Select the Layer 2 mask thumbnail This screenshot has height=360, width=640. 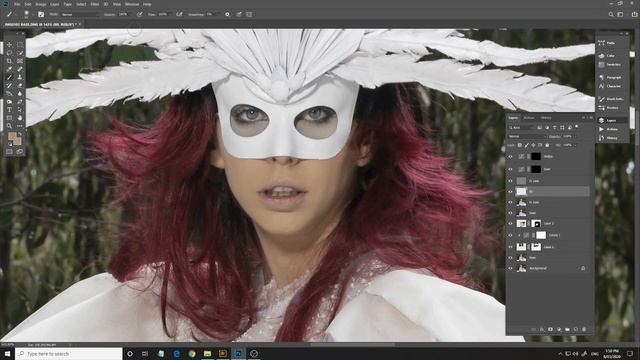pos(536,223)
